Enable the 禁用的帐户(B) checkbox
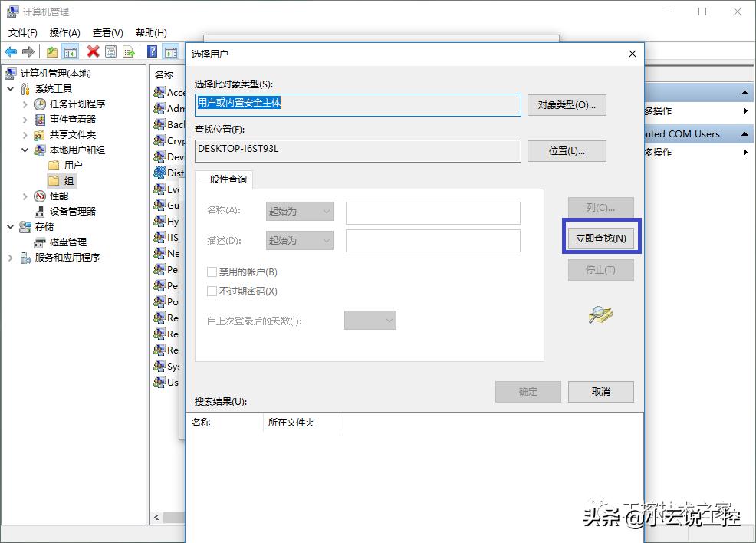The height and width of the screenshot is (543, 756). [x=212, y=272]
